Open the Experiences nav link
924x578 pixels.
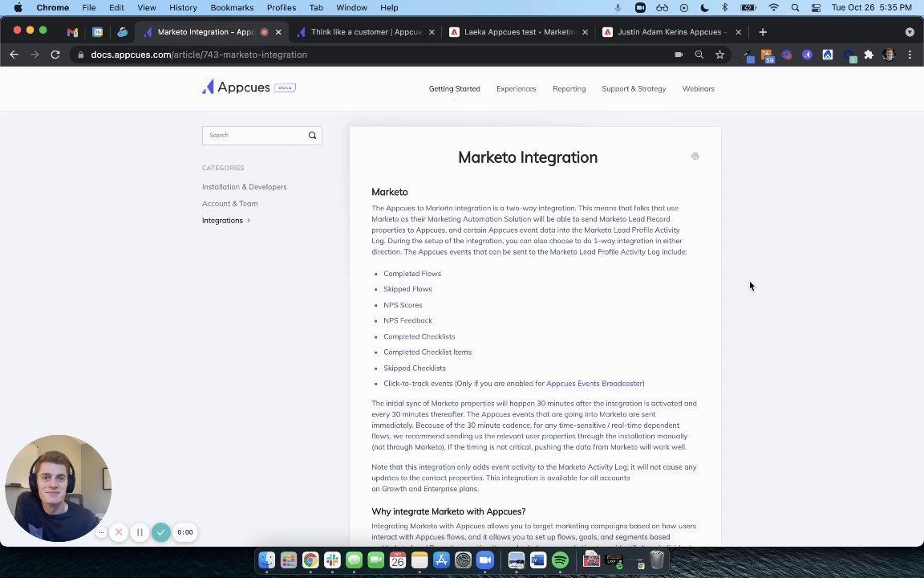click(517, 89)
